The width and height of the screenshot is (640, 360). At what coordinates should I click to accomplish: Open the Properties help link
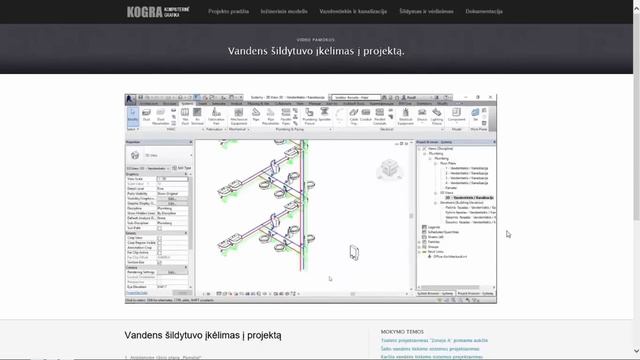point(137,293)
